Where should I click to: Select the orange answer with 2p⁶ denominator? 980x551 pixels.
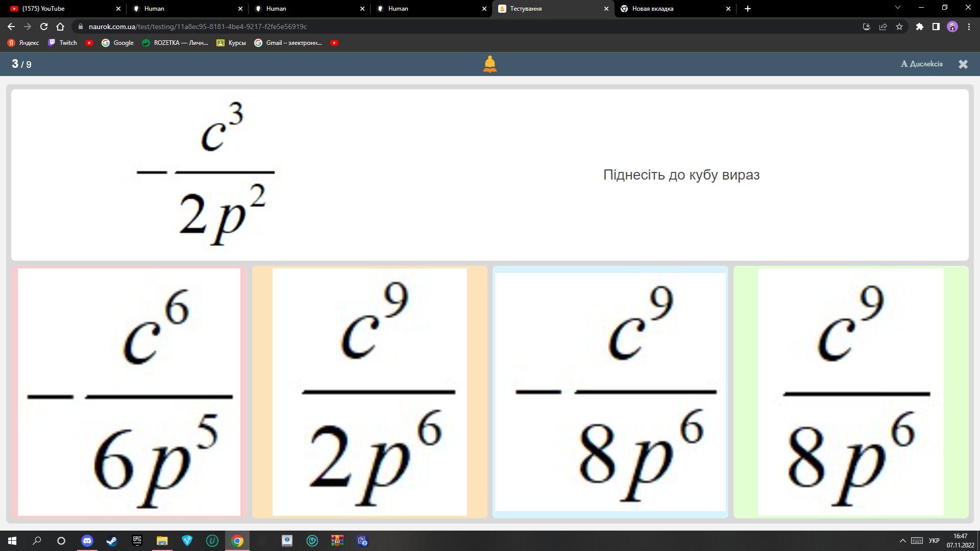click(370, 392)
